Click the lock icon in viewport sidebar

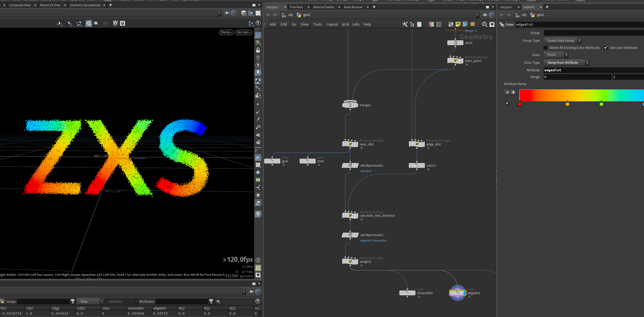(258, 50)
